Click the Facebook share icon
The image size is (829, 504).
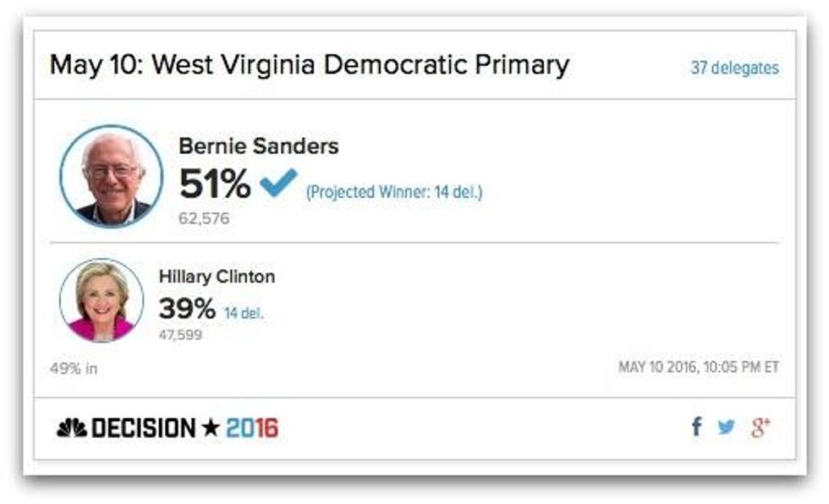point(696,427)
